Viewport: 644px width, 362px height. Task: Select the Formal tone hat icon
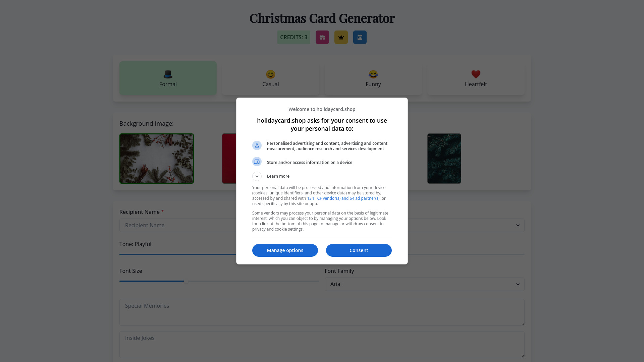(168, 74)
